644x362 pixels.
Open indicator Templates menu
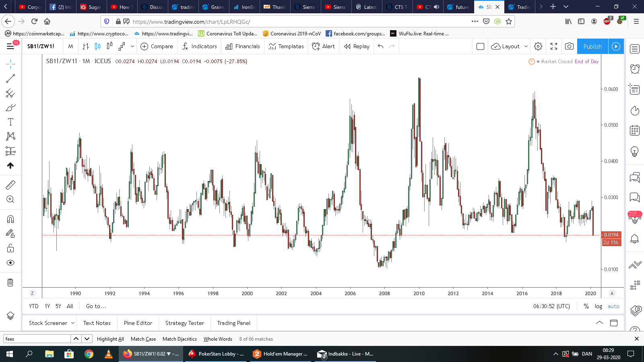(x=286, y=47)
